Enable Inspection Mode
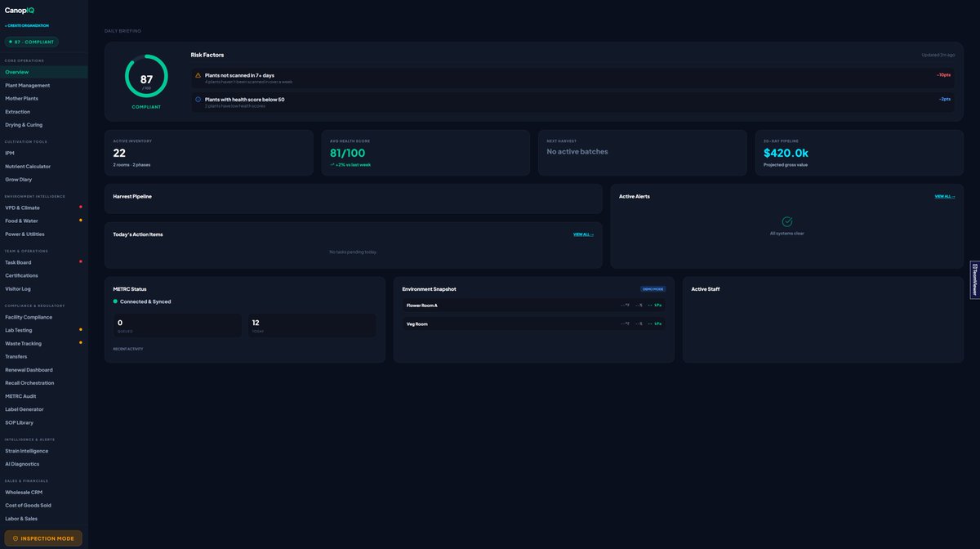Screen dimensions: 980x549 click(44, 538)
